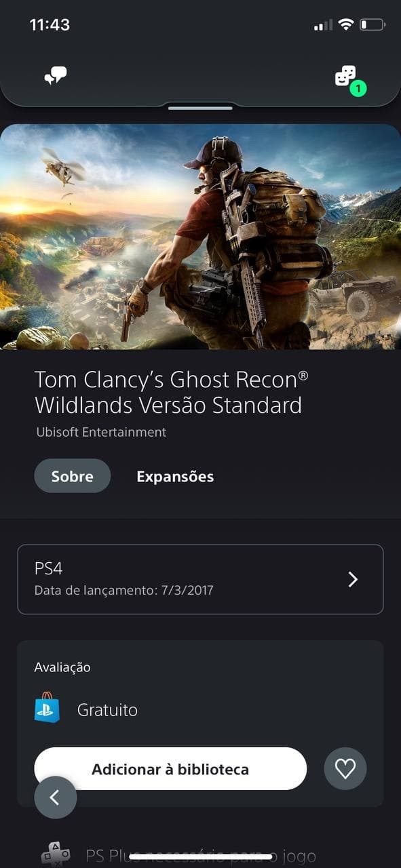Open the game party faces icon
This screenshot has width=401, height=868.
(x=345, y=75)
